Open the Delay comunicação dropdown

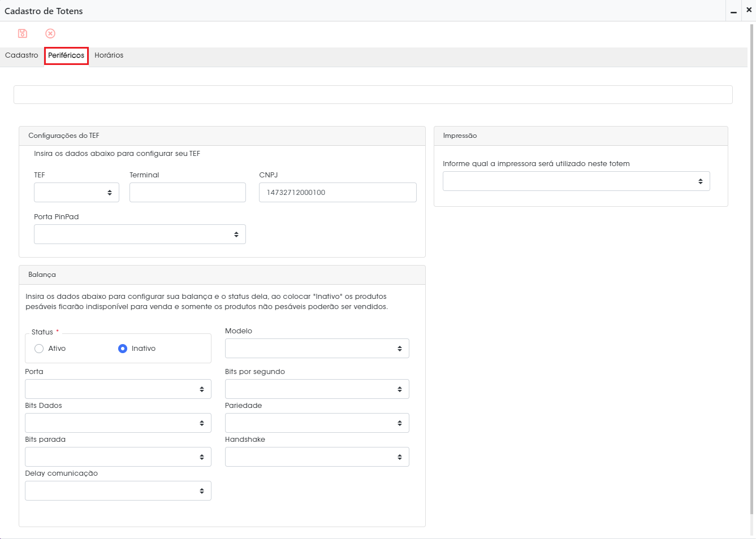(118, 491)
